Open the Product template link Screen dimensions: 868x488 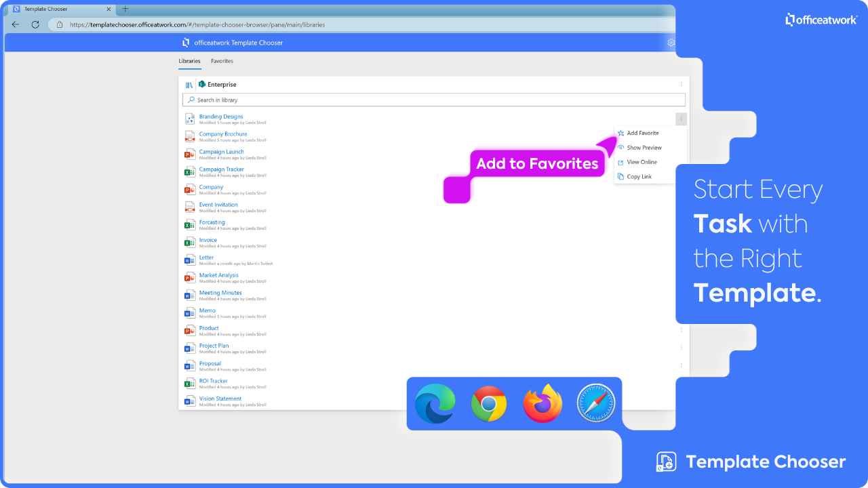209,328
